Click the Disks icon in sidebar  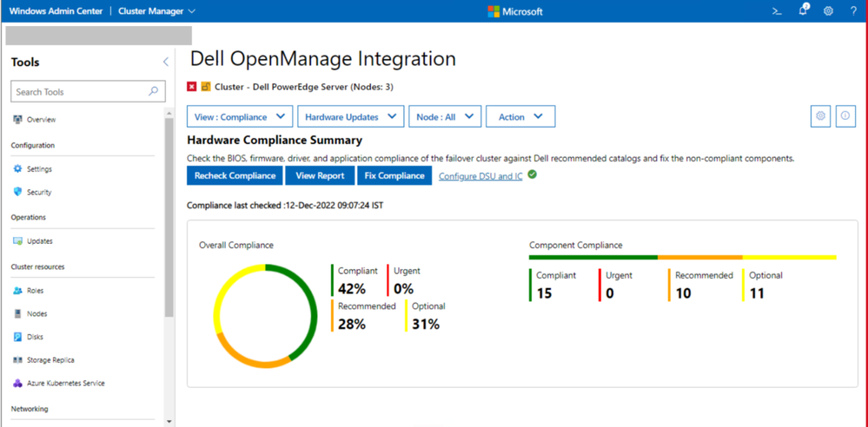click(x=17, y=336)
